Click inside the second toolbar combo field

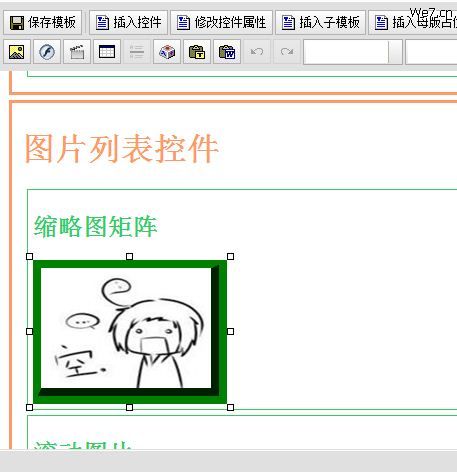tap(431, 52)
